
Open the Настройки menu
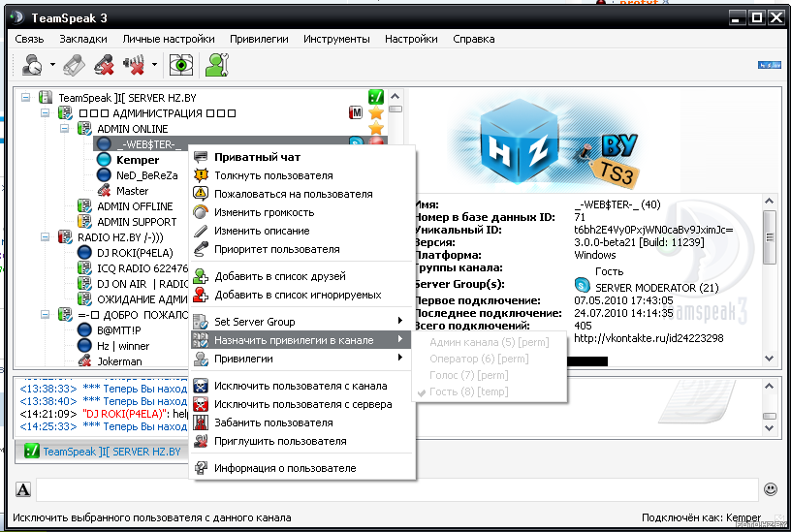411,39
